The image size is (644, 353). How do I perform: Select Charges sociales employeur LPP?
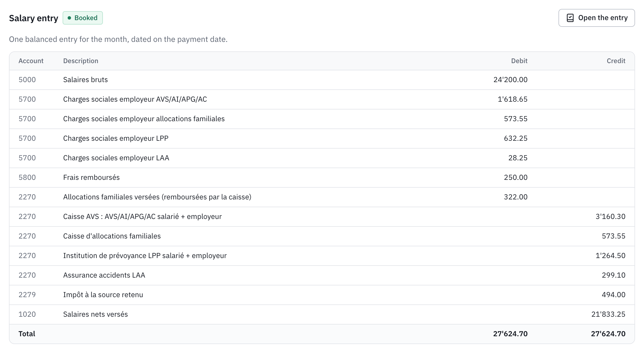[116, 138]
